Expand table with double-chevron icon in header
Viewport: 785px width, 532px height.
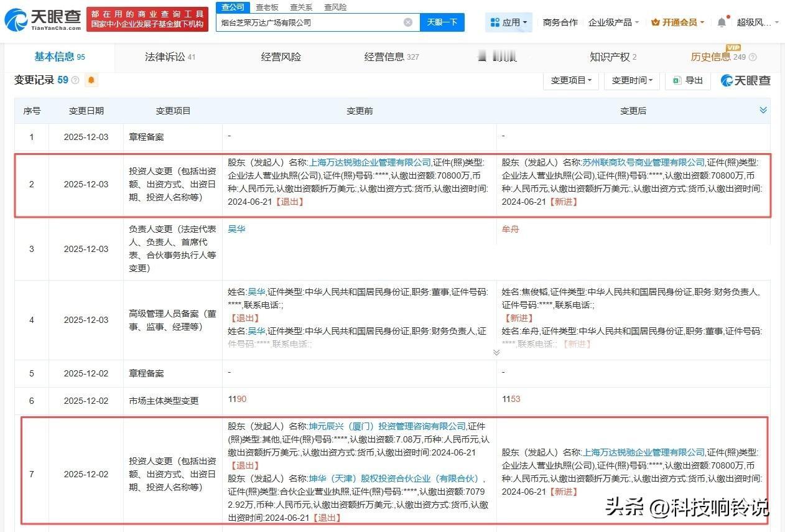tap(763, 110)
